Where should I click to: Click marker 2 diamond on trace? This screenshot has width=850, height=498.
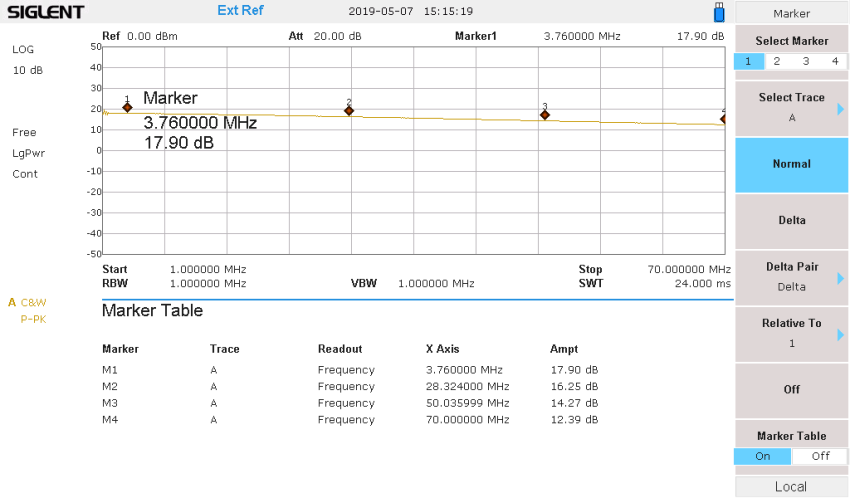tap(349, 111)
